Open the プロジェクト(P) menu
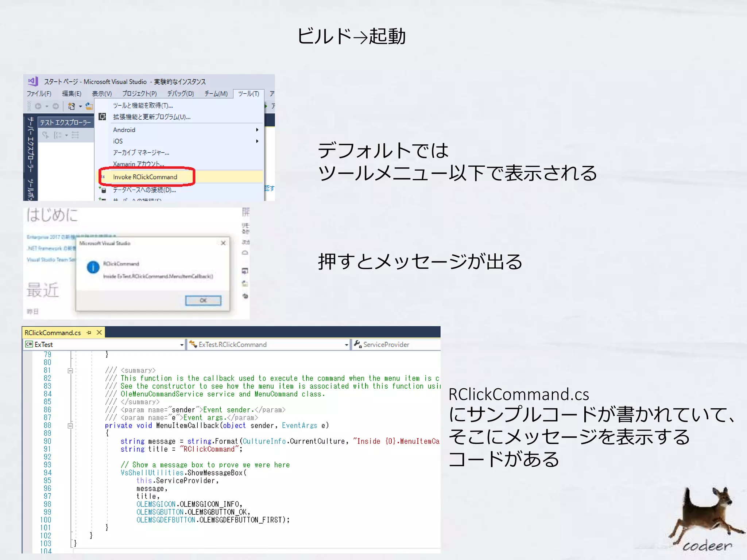Image resolution: width=747 pixels, height=560 pixels. click(x=140, y=94)
